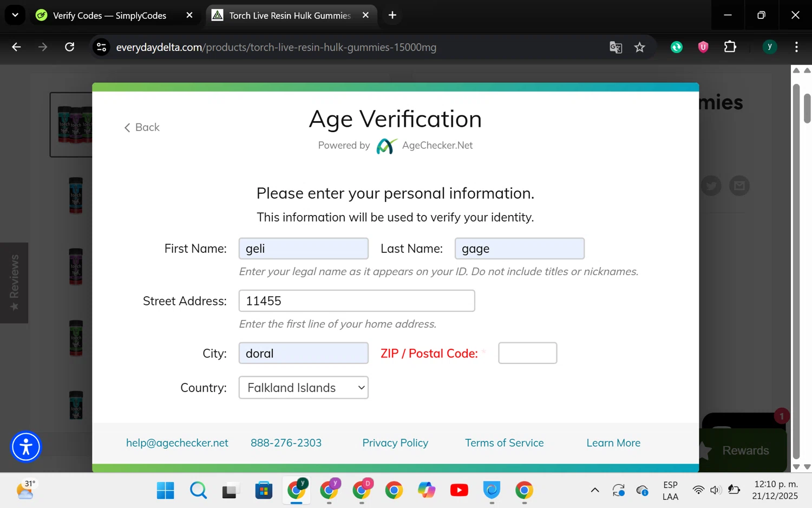
Task: Open the help@agechecker.net email link
Action: [x=177, y=443]
